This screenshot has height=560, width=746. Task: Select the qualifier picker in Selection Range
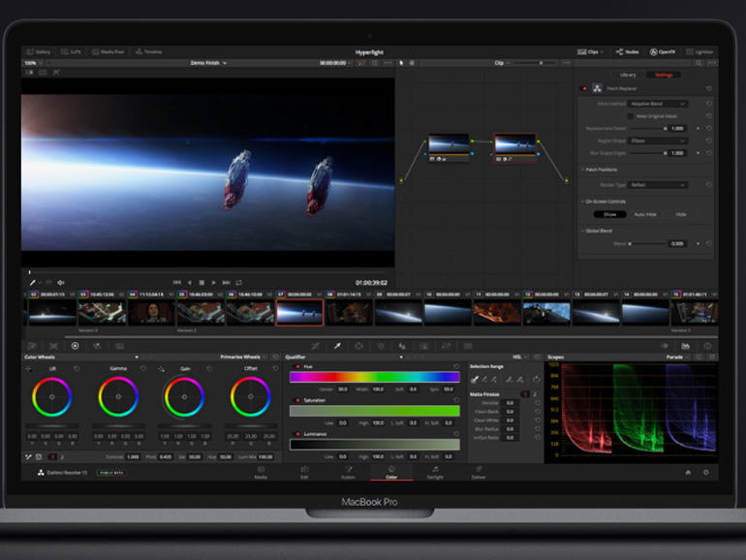click(x=475, y=379)
